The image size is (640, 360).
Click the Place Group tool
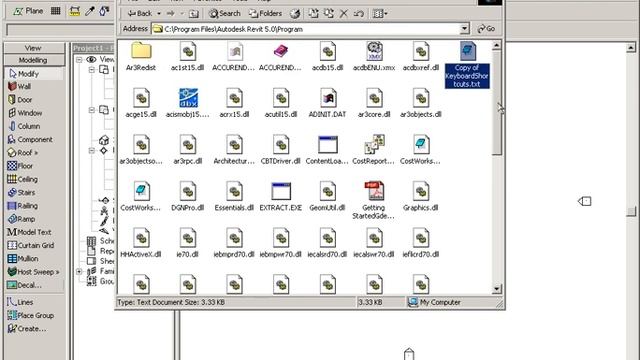tap(31, 316)
